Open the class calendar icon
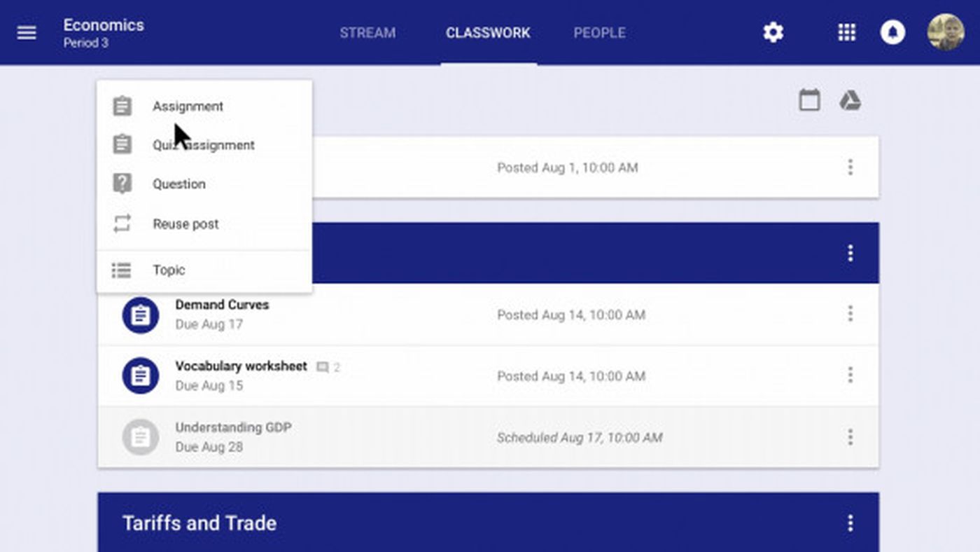980x552 pixels. [x=808, y=100]
